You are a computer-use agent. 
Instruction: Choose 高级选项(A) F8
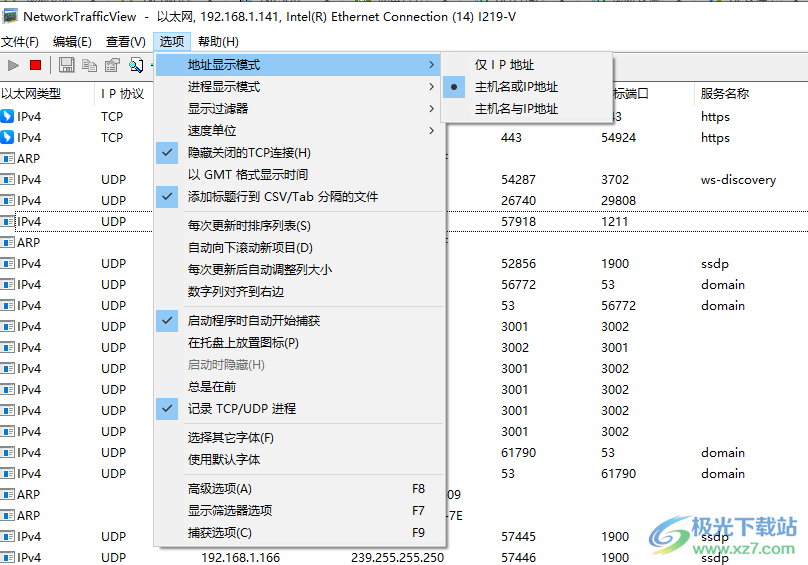300,489
